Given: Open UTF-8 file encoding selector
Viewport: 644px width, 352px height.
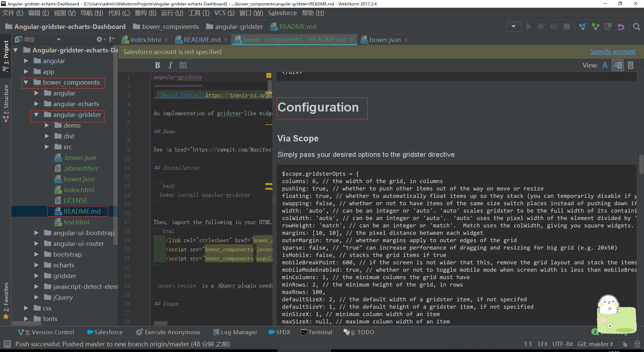Looking at the screenshot, I should [x=562, y=344].
